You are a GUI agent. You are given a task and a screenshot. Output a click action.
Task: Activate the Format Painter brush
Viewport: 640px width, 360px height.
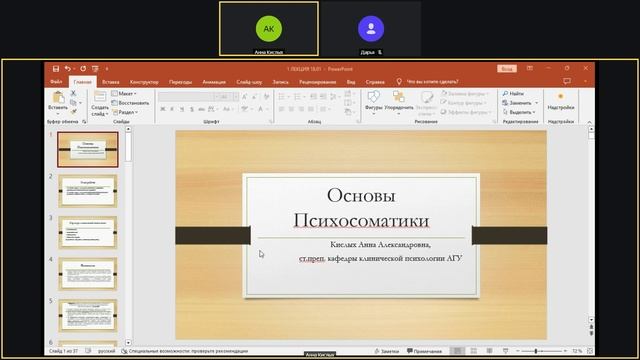(73, 111)
